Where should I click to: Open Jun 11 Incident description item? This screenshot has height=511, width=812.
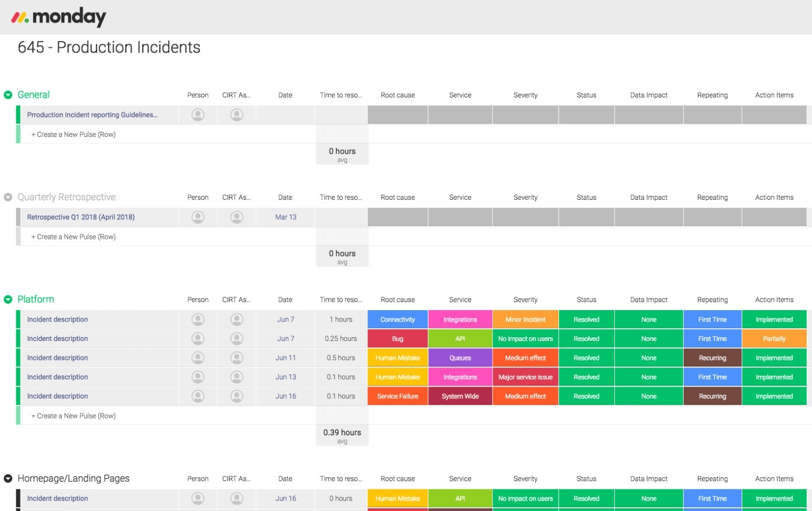click(57, 358)
